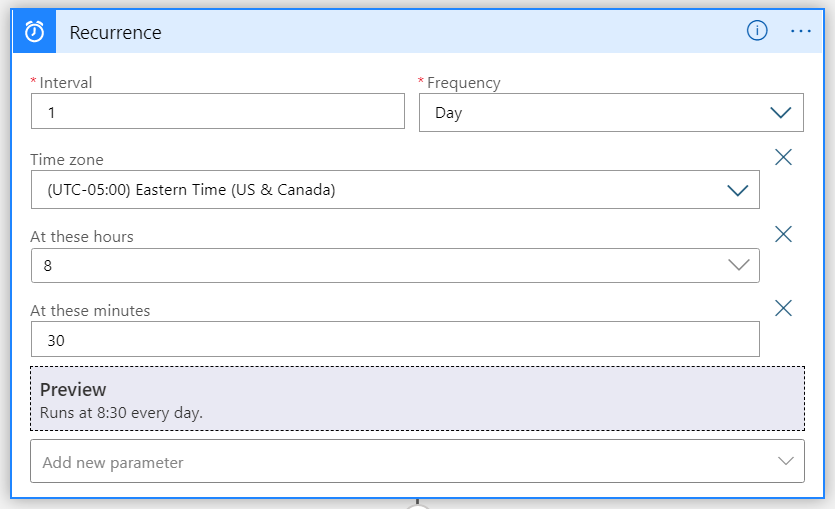Click the Recurrence alarm clock icon
Viewport: 835px width, 509px height.
pyautogui.click(x=34, y=32)
